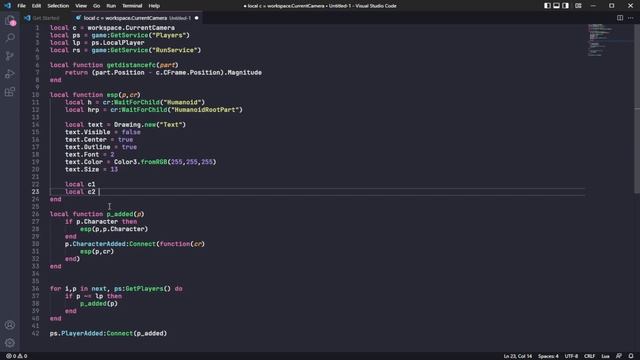Screen dimensions: 640x360
Task: Click 'ps.PlayerAdded:Connect(p_added)' on line 42
Action: click(x=108, y=333)
